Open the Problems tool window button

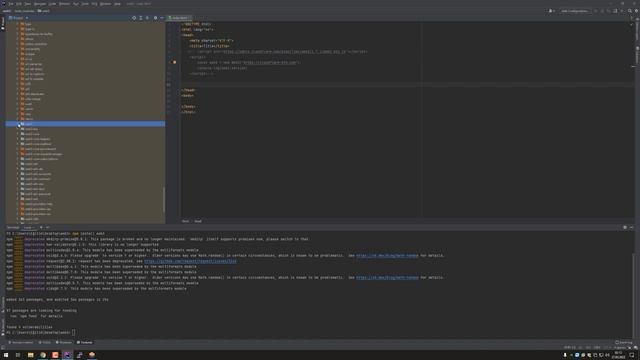tap(64, 342)
